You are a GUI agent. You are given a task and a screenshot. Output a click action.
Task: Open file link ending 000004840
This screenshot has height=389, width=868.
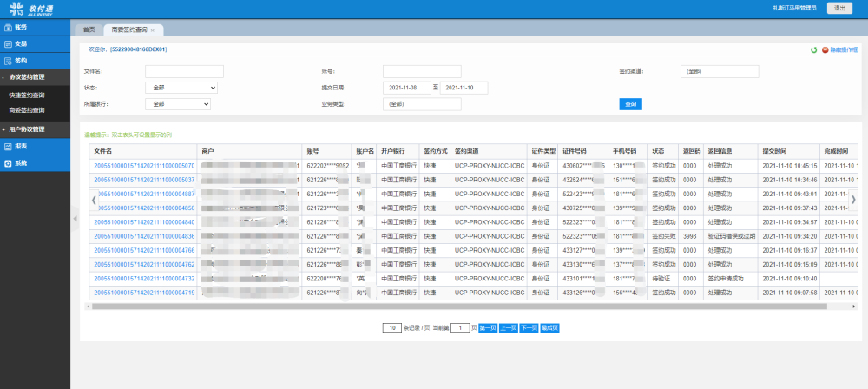coord(144,222)
